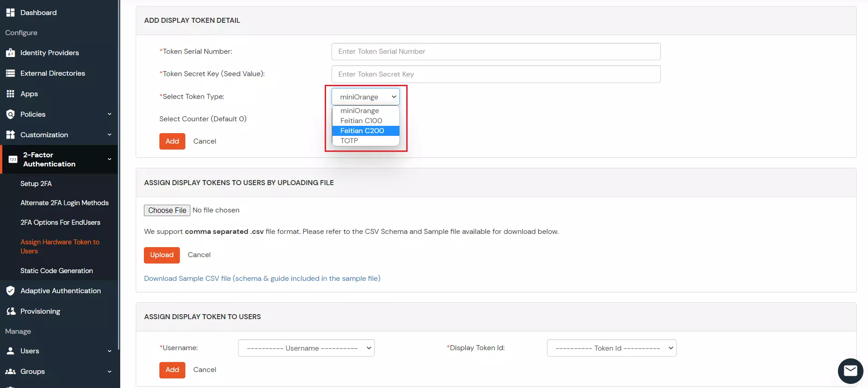
Task: Focus the Token Serial Number field
Action: click(x=496, y=52)
